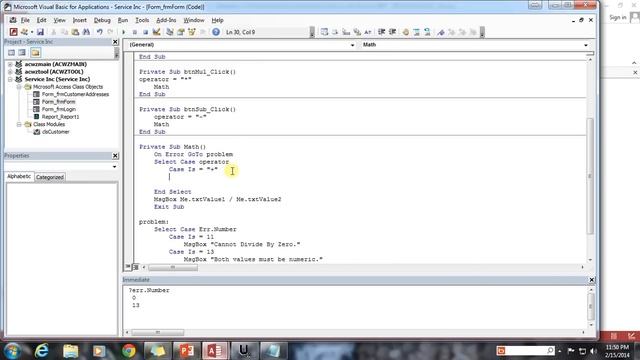The width and height of the screenshot is (640, 360).
Task: Click View Code in the Project pane
Action: 11,52
